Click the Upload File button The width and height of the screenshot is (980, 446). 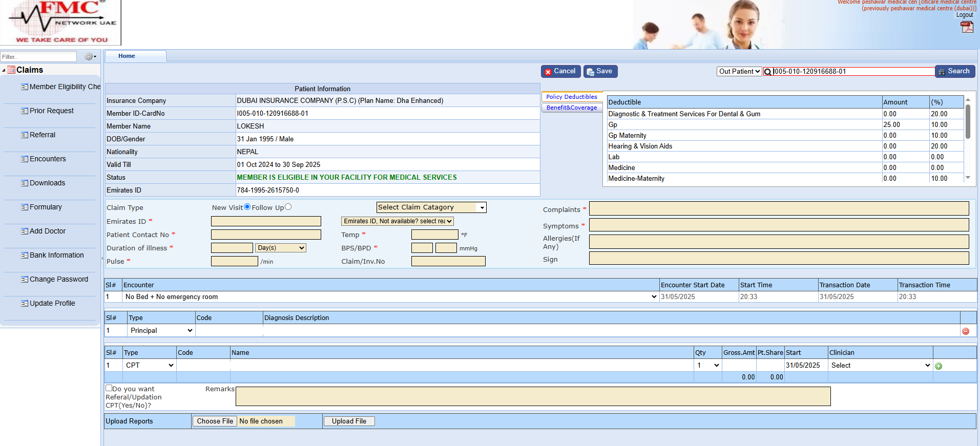(x=349, y=421)
